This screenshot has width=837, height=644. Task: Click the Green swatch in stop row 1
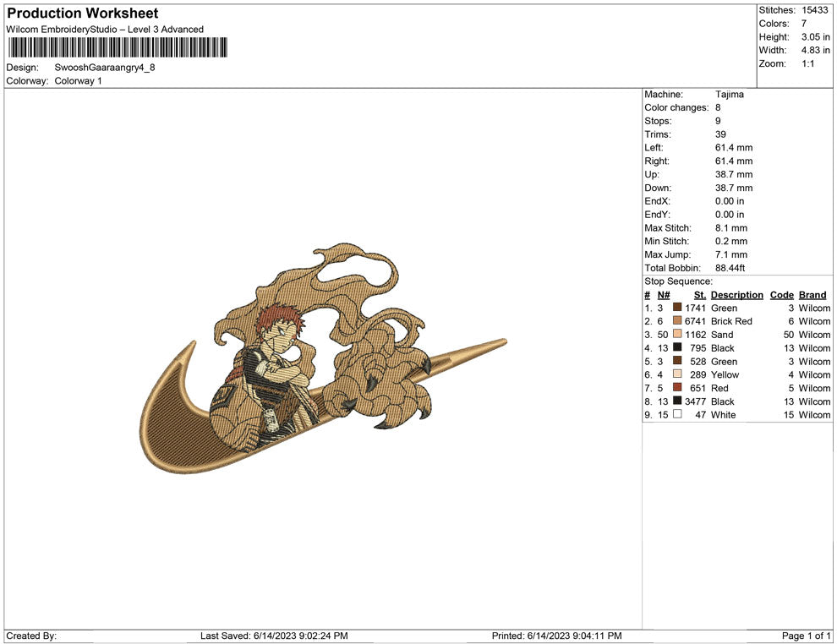point(677,308)
